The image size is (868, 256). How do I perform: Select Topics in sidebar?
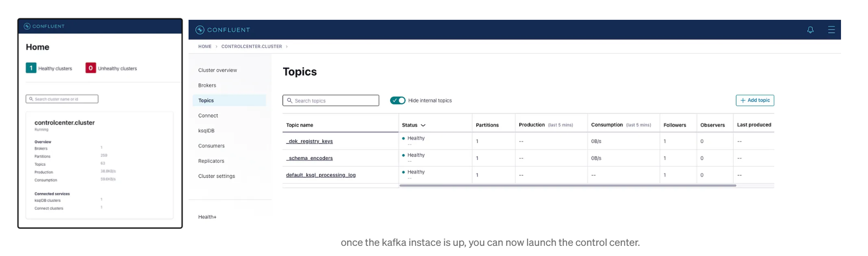pos(230,100)
